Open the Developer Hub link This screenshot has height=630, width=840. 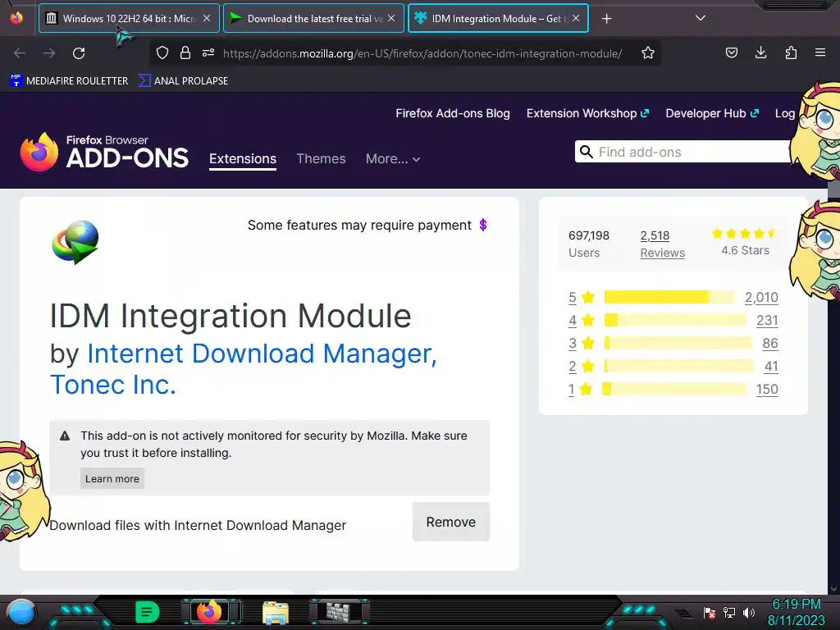tap(712, 113)
